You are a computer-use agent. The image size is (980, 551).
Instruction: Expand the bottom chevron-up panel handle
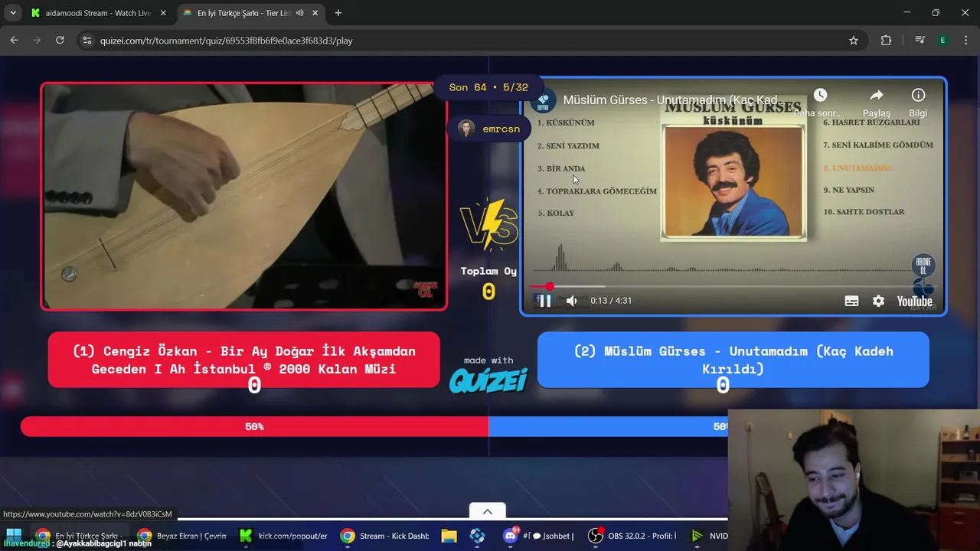click(x=488, y=511)
